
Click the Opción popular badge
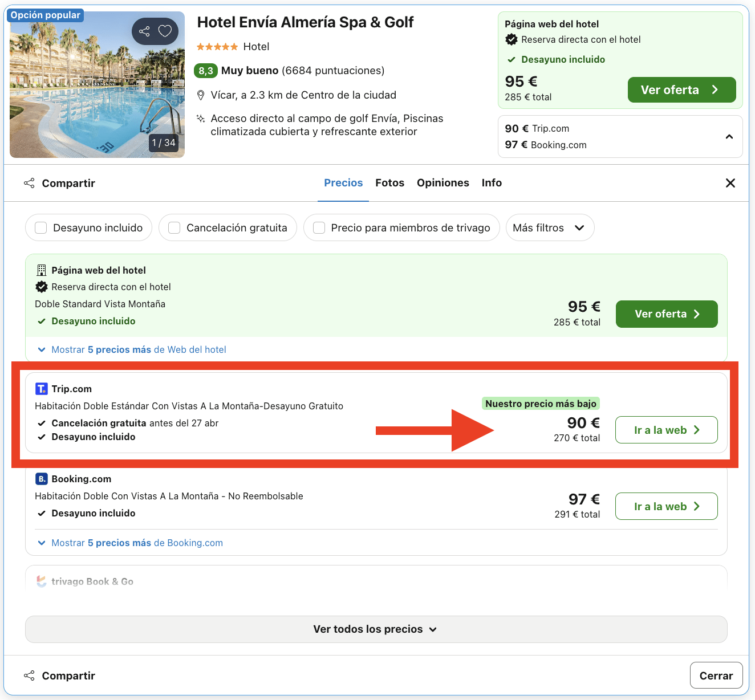[x=46, y=15]
